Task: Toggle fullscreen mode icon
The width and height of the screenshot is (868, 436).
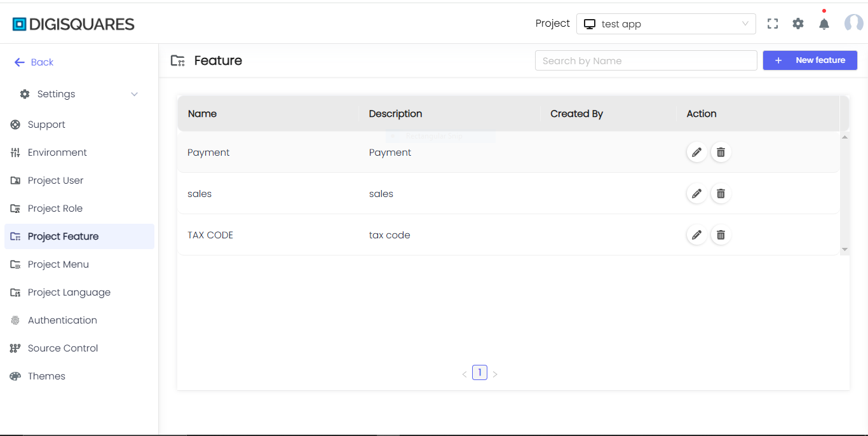Action: [773, 24]
